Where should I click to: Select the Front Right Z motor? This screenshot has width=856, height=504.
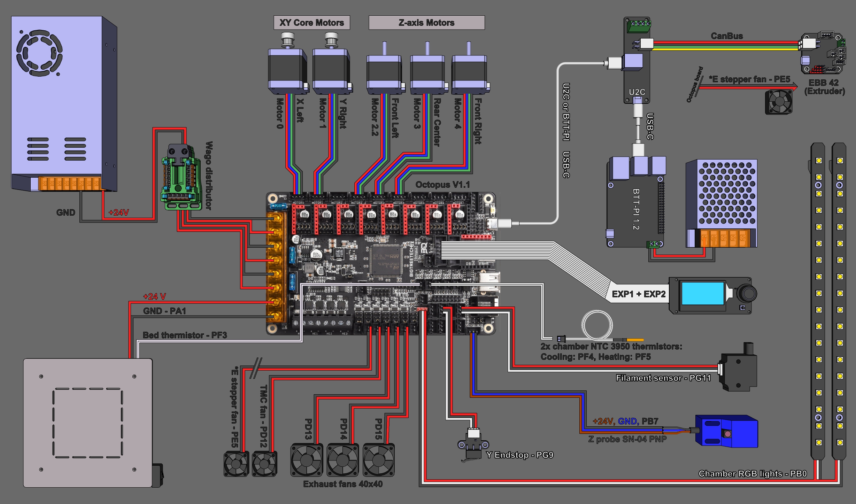click(x=471, y=69)
